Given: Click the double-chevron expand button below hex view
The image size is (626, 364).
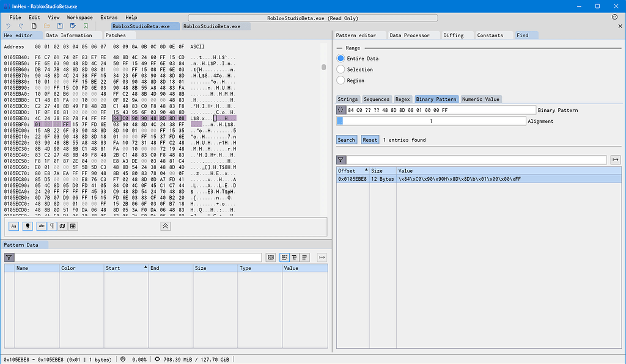Looking at the screenshot, I should point(165,226).
